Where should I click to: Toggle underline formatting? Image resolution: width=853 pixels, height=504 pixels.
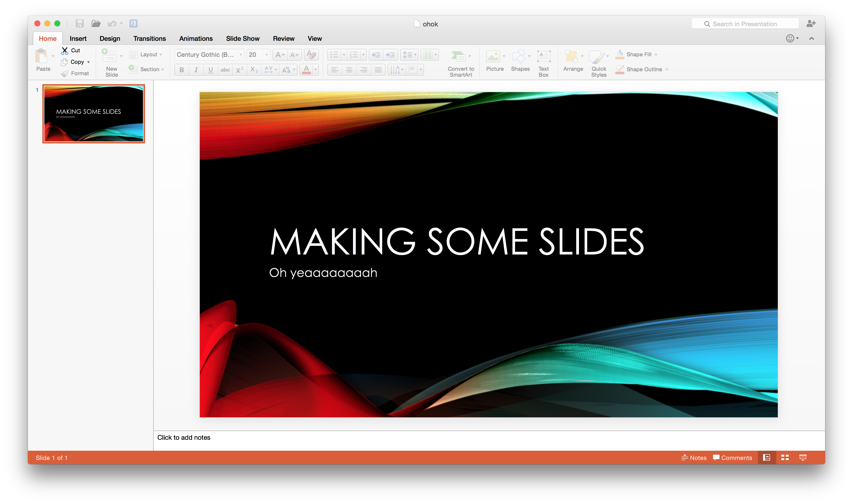click(211, 70)
